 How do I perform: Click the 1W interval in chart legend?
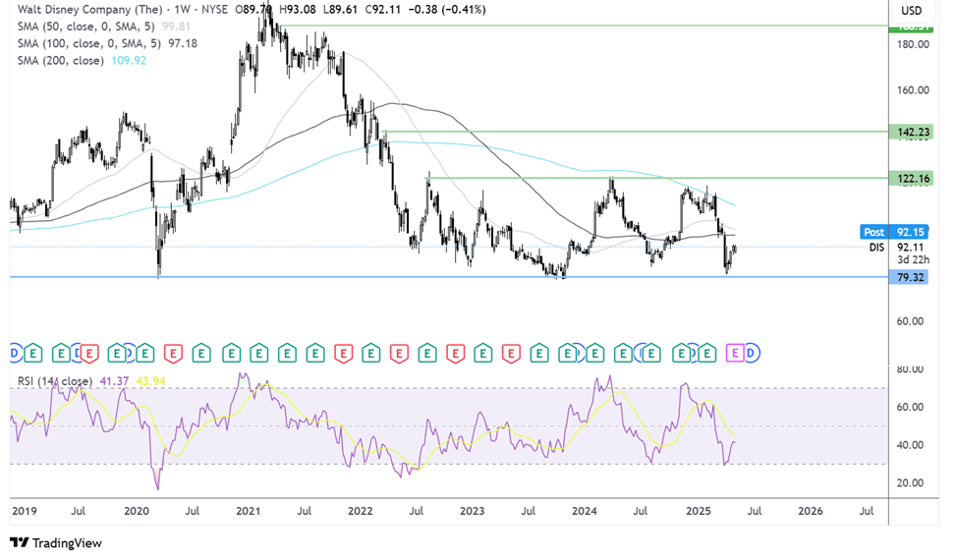pyautogui.click(x=181, y=10)
